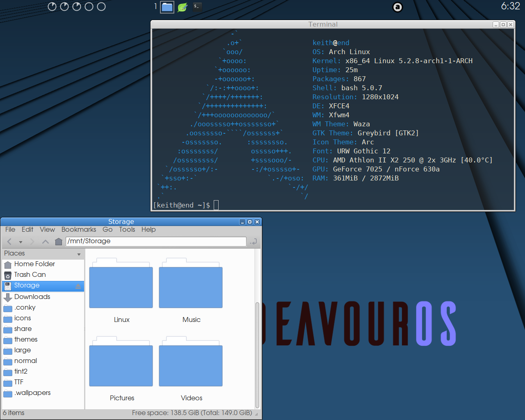Open the Tools menu
The image size is (525, 420).
[127, 230]
